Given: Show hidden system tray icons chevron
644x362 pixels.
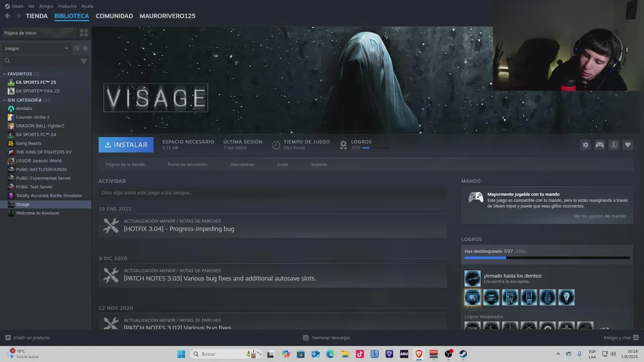Looking at the screenshot, I should [557, 354].
